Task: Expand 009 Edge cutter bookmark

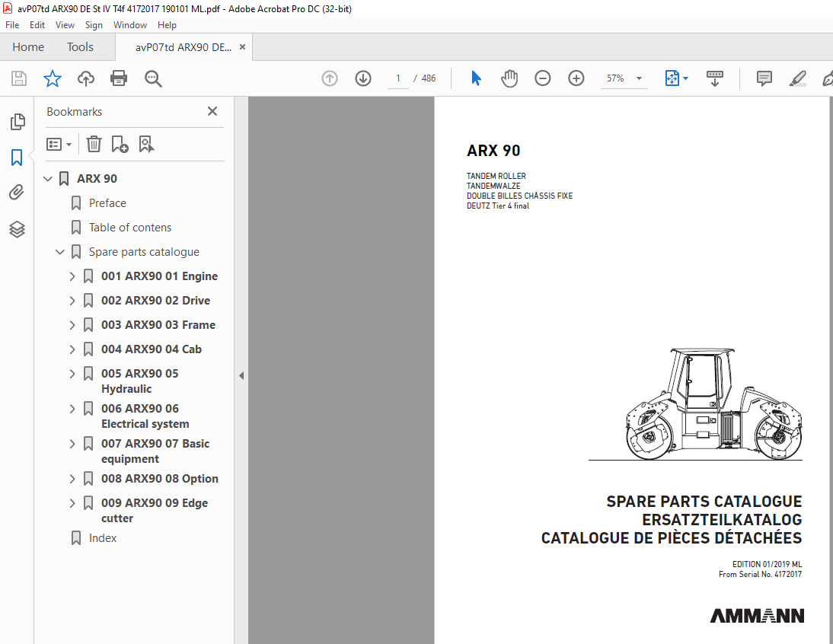Action: click(x=72, y=504)
